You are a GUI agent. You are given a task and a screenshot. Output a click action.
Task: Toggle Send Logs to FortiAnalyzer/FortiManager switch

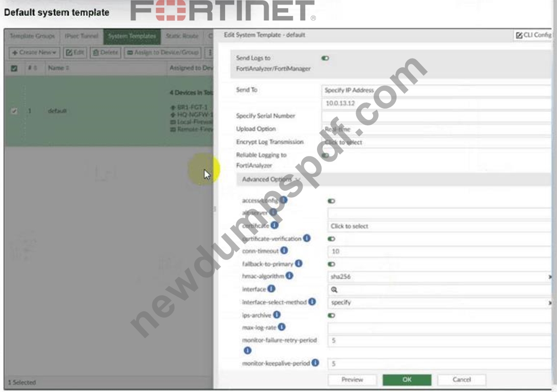pyautogui.click(x=325, y=58)
